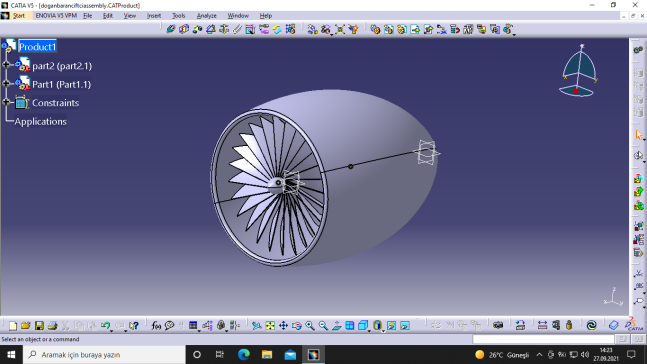Select the Contact Constraint tool
Image resolution: width=647 pixels, height=364 pixels.
pyautogui.click(x=184, y=29)
